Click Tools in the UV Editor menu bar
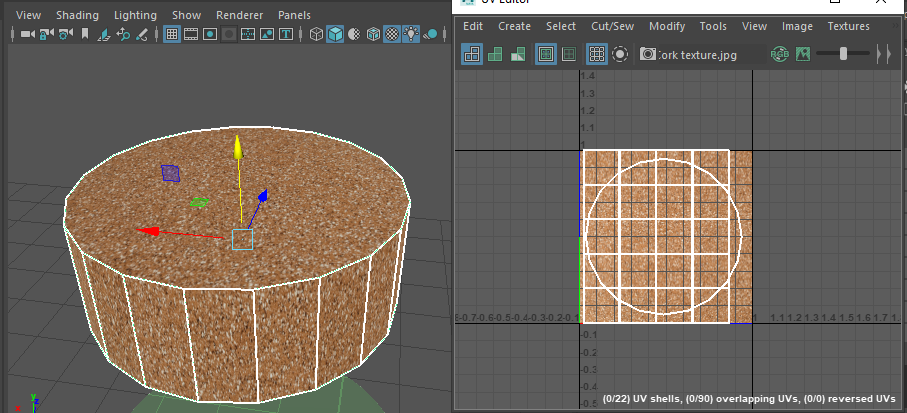This screenshot has width=907, height=413. pos(713,26)
